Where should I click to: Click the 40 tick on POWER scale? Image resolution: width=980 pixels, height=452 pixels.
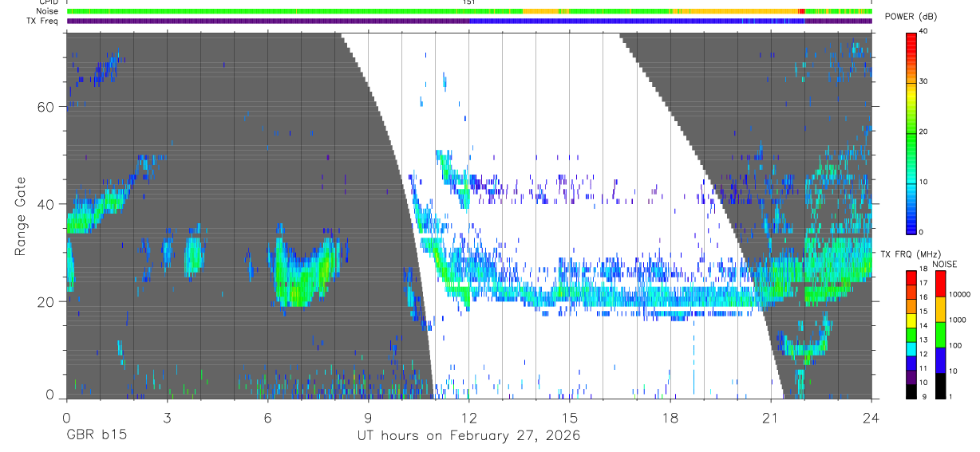click(924, 32)
